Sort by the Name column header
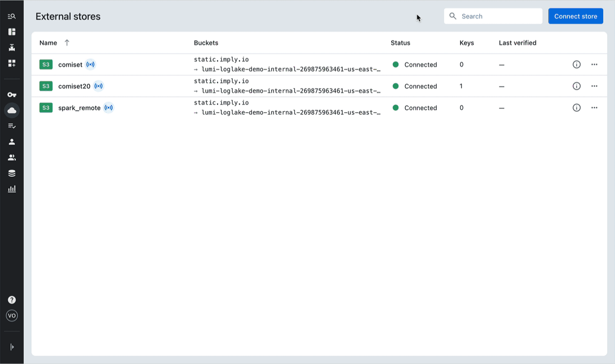The height and width of the screenshot is (364, 615). point(48,43)
